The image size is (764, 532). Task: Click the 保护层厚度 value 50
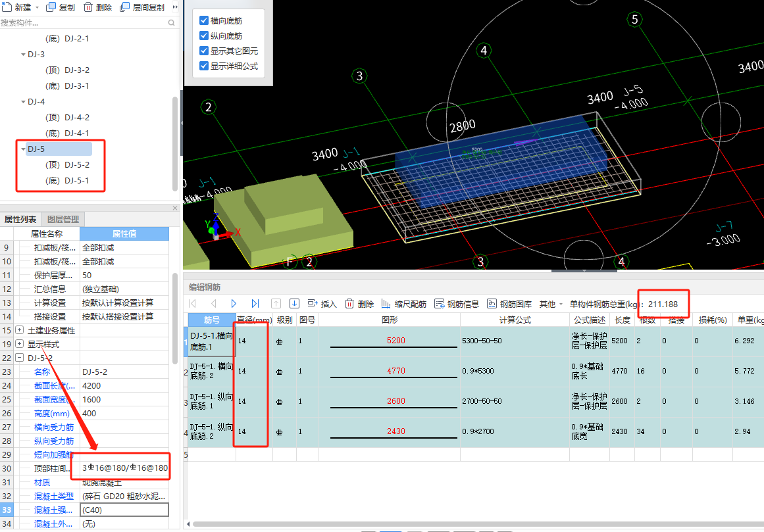coord(124,275)
